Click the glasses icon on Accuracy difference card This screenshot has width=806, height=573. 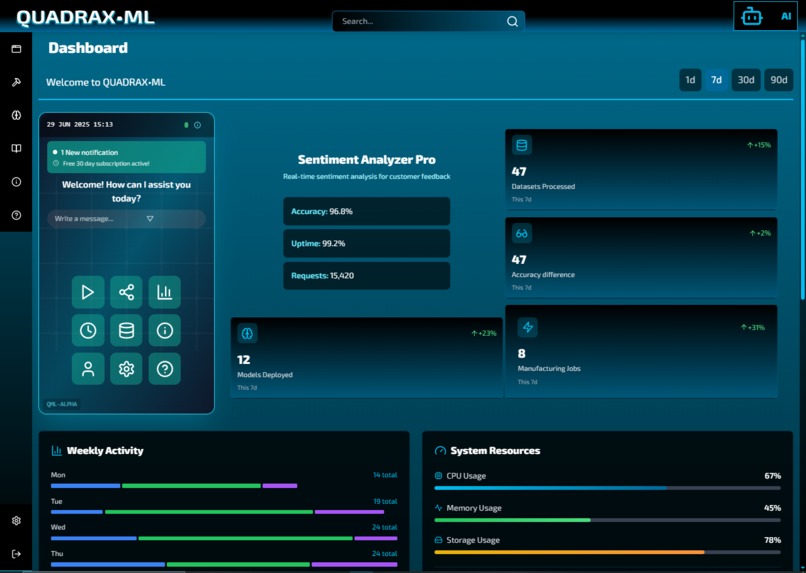point(522,234)
